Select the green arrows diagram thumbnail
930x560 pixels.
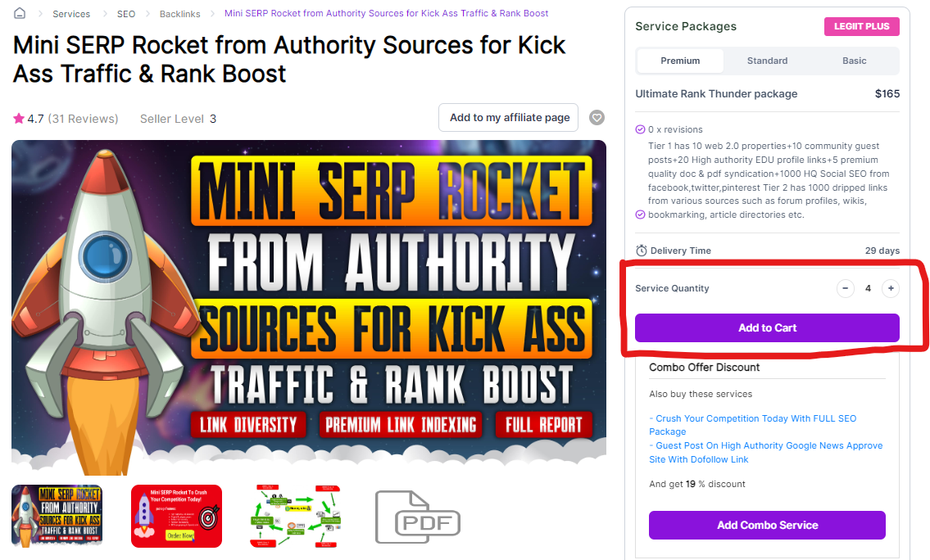295,516
